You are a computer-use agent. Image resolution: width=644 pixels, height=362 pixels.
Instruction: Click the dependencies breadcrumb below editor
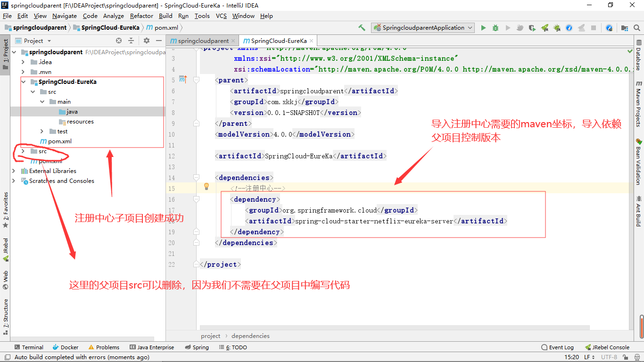tap(250, 336)
